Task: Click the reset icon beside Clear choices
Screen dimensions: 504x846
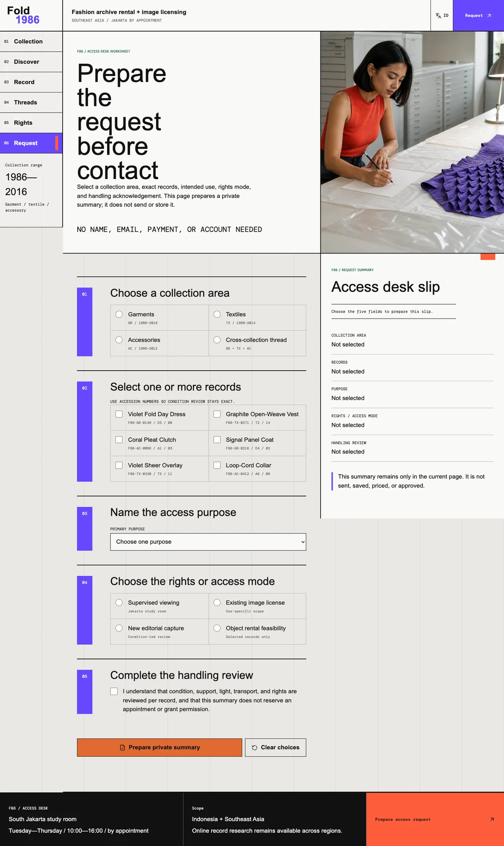Action: (x=255, y=748)
